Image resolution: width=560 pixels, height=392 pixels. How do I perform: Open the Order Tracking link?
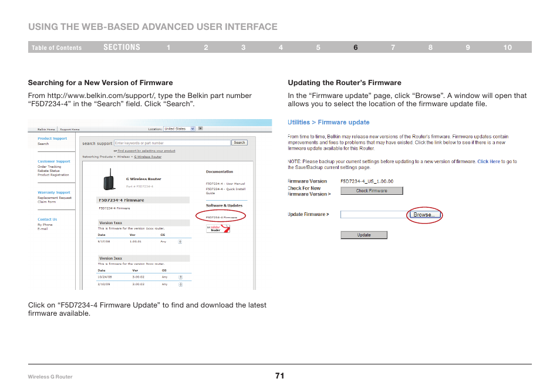coord(49,167)
